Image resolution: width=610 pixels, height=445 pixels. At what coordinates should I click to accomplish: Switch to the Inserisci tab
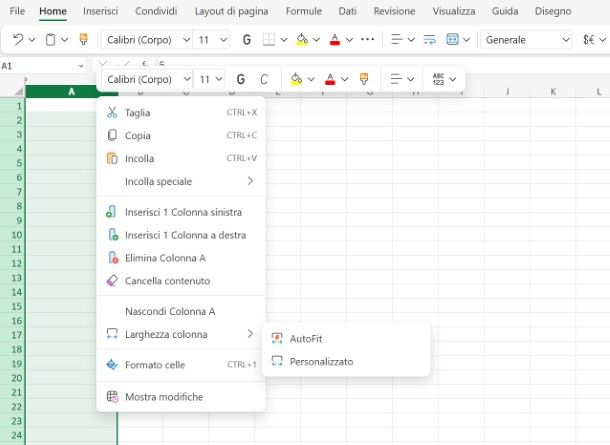[100, 11]
